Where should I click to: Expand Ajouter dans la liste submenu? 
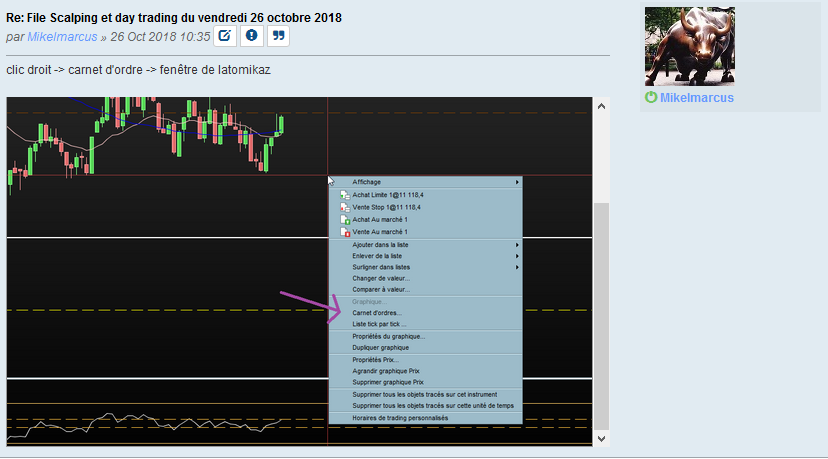[x=426, y=245]
